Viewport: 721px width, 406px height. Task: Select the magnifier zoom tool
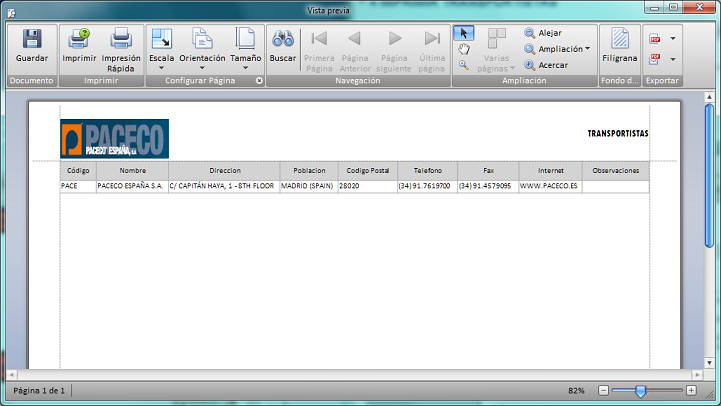click(464, 65)
